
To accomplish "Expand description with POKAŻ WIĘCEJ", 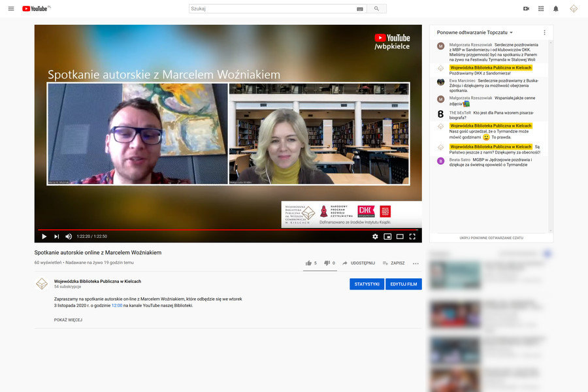I will [x=68, y=320].
